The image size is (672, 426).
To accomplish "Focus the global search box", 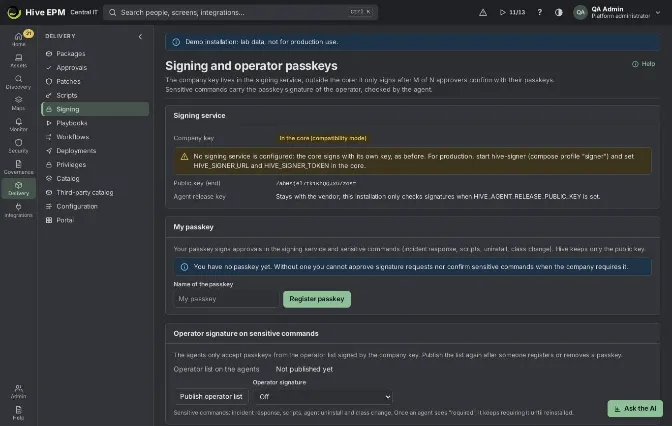I will [x=240, y=12].
